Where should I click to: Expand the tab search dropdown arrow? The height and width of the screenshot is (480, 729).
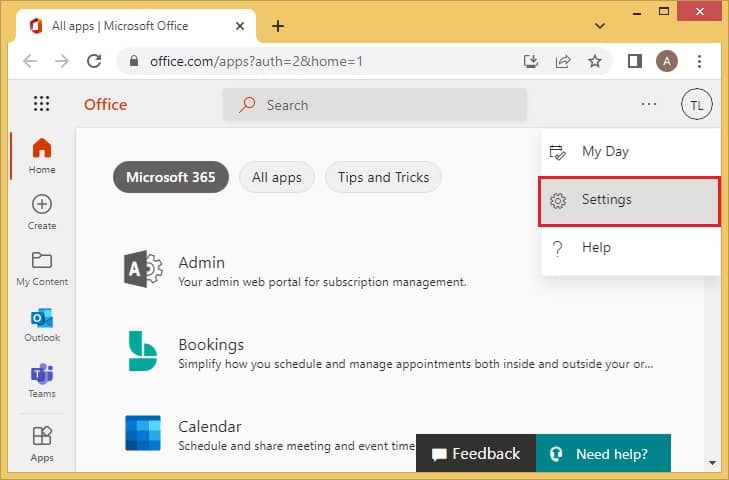click(x=600, y=26)
